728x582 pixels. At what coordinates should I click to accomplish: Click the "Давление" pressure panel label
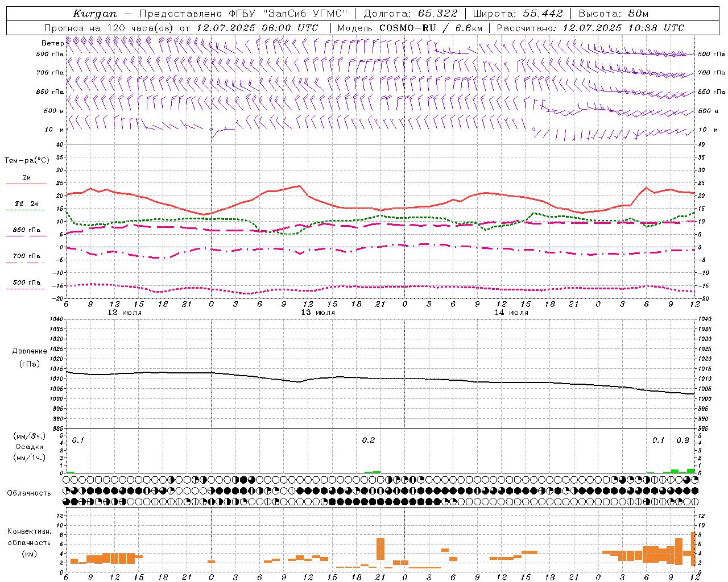coord(30,351)
